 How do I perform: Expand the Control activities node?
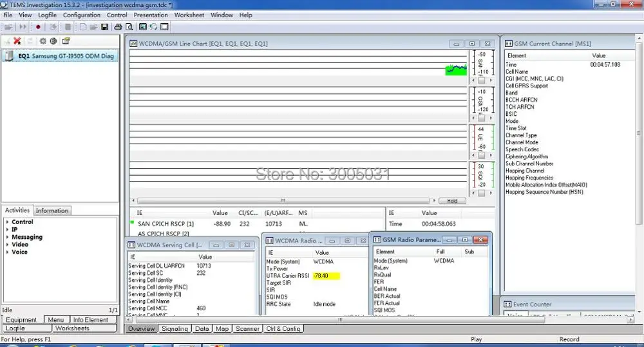point(7,221)
